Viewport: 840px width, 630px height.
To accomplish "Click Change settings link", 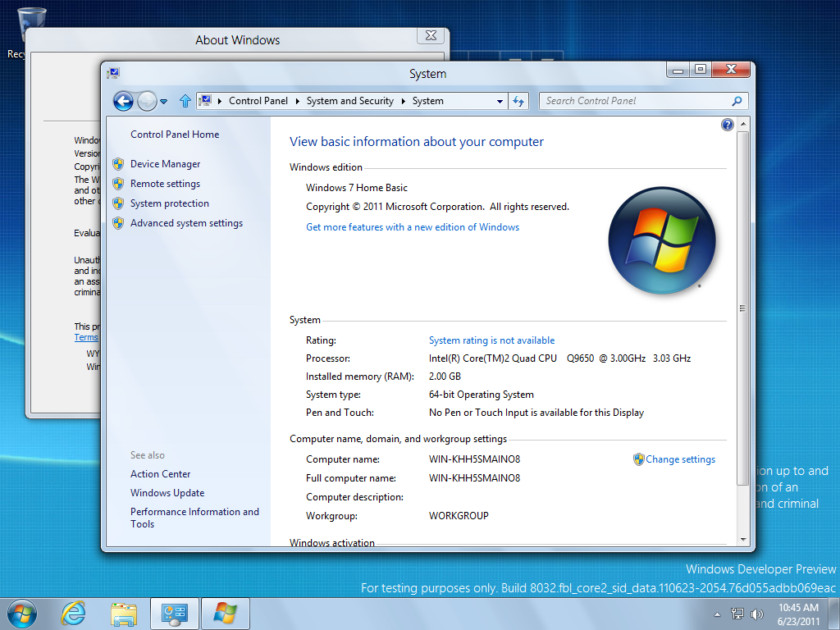I will pyautogui.click(x=680, y=459).
